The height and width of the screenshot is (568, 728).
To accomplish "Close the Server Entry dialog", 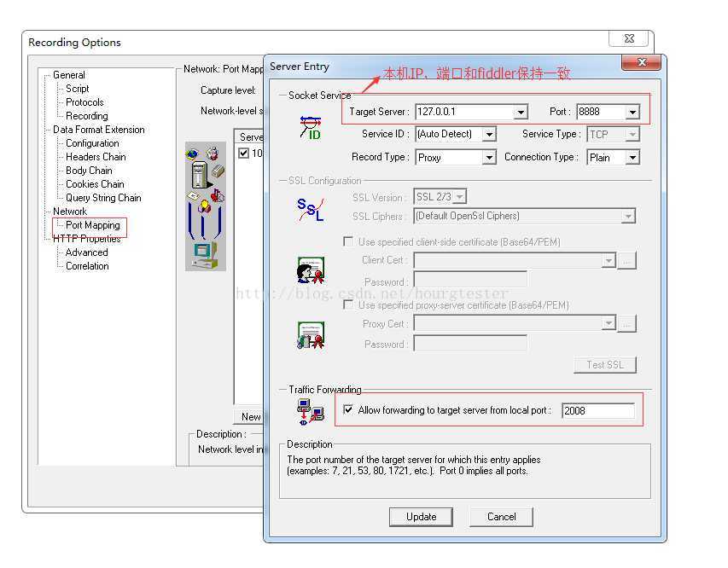I will pyautogui.click(x=641, y=62).
